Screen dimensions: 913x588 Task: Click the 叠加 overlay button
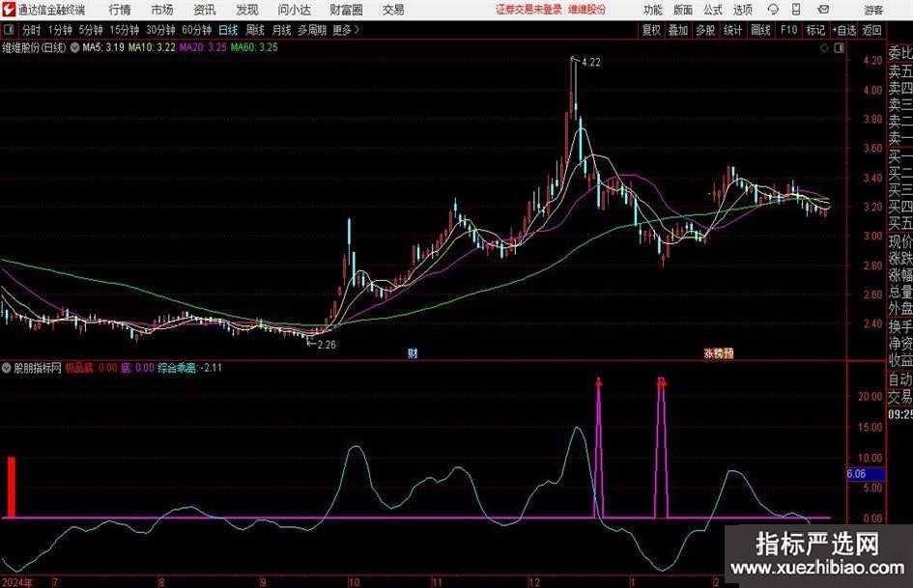pyautogui.click(x=678, y=30)
